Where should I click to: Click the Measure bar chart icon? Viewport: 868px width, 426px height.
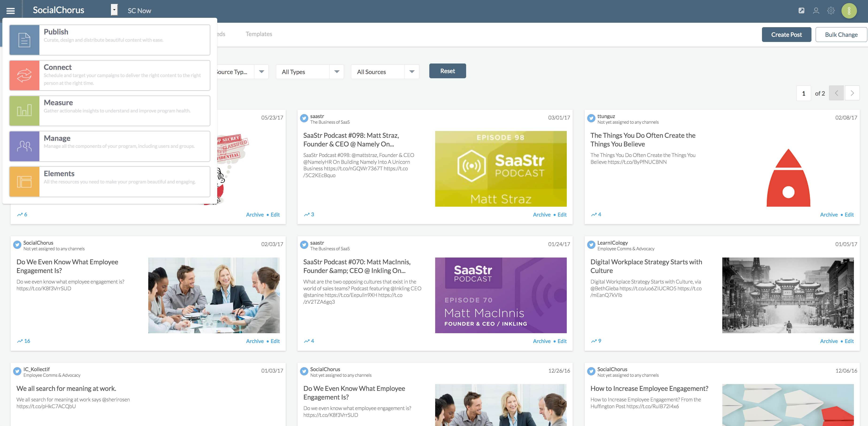[24, 111]
